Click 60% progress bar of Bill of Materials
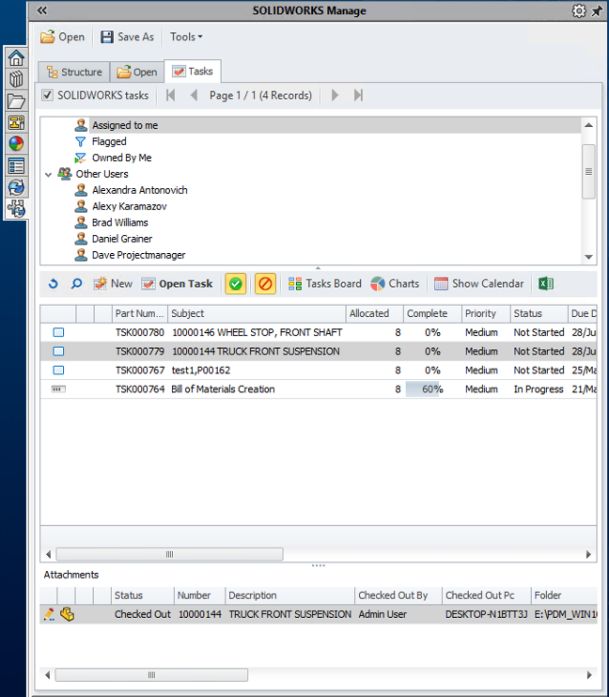Screen dimensions: 609x697 pos(432,389)
